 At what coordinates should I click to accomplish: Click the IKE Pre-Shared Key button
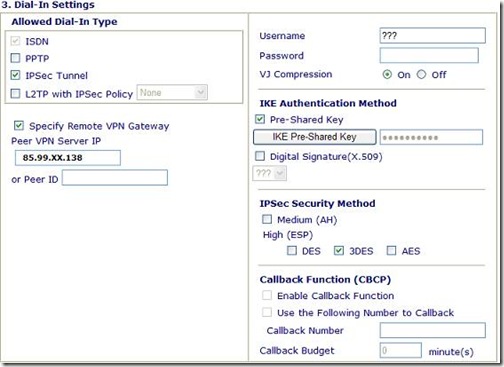point(315,137)
